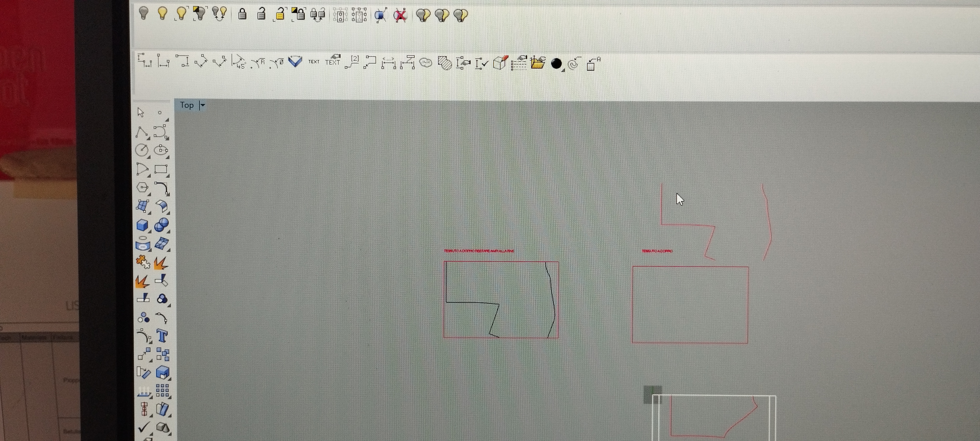
Task: Select the Box solid tool
Action: coord(142,225)
